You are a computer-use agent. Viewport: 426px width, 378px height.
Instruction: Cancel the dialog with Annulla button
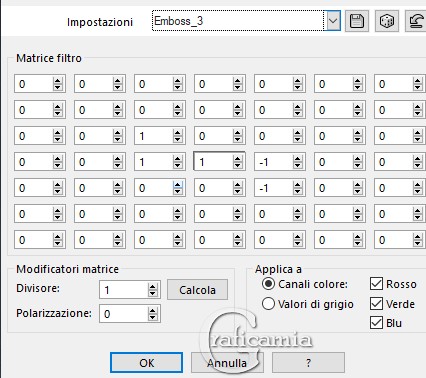click(227, 363)
